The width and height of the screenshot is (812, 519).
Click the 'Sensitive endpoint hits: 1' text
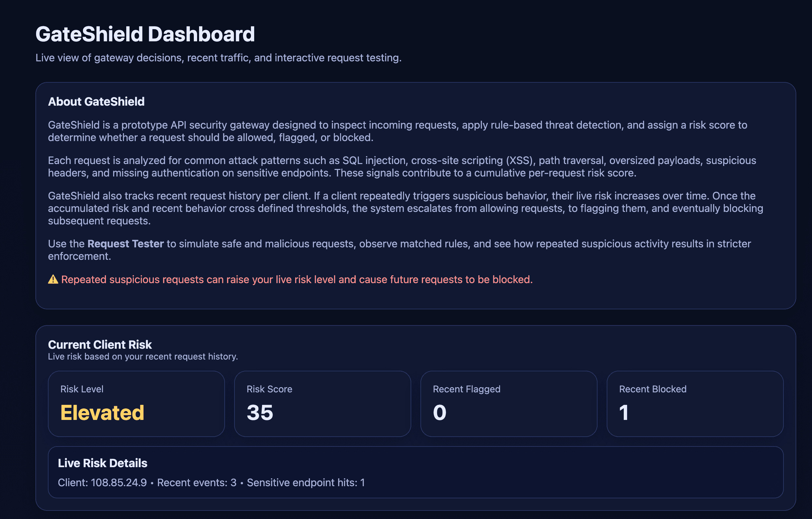coord(306,482)
